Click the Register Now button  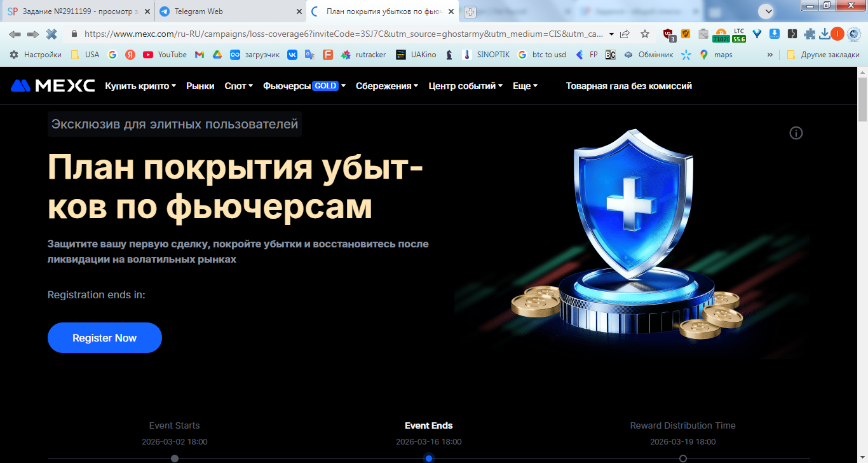[105, 338]
